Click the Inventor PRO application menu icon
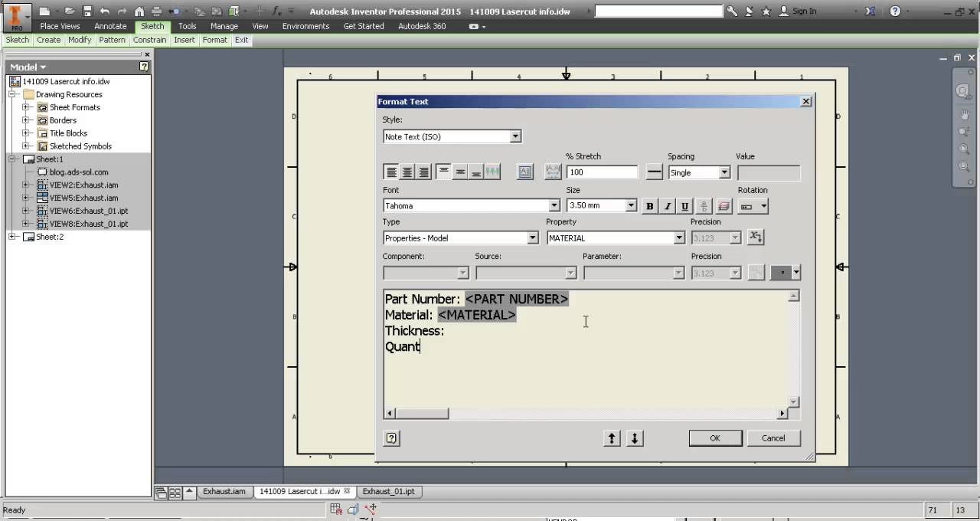Image resolution: width=980 pixels, height=521 pixels. [x=15, y=16]
